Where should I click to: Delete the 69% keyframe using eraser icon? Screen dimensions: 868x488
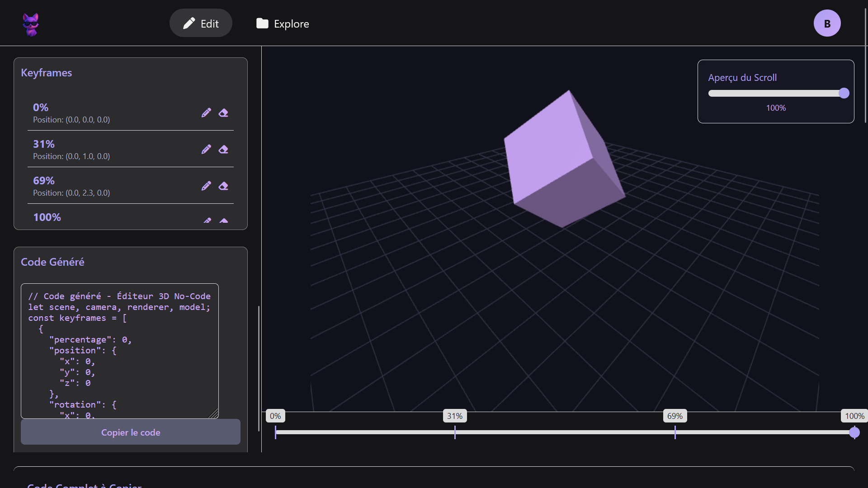(x=223, y=186)
